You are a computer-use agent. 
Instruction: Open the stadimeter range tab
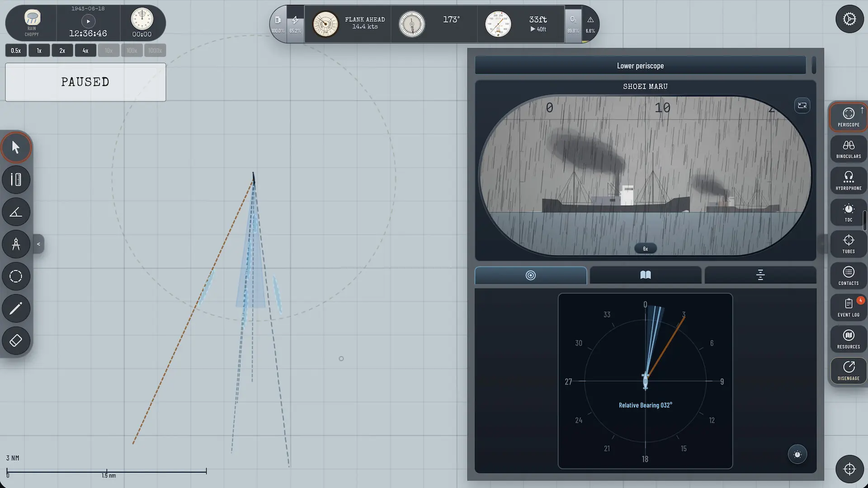click(x=760, y=275)
